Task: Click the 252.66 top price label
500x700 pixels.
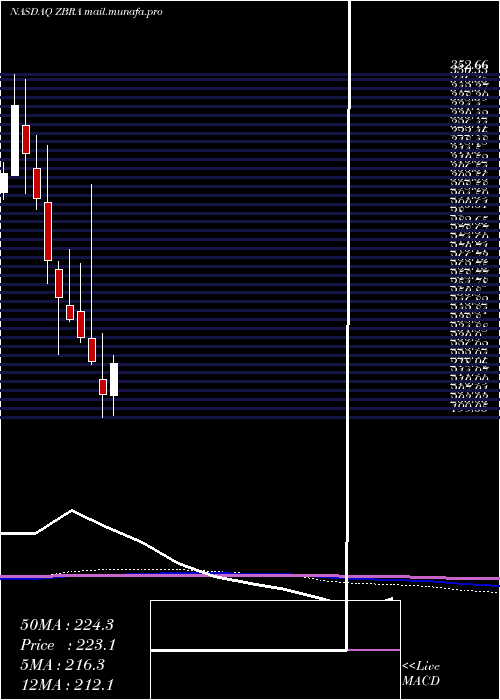Action: [469, 66]
